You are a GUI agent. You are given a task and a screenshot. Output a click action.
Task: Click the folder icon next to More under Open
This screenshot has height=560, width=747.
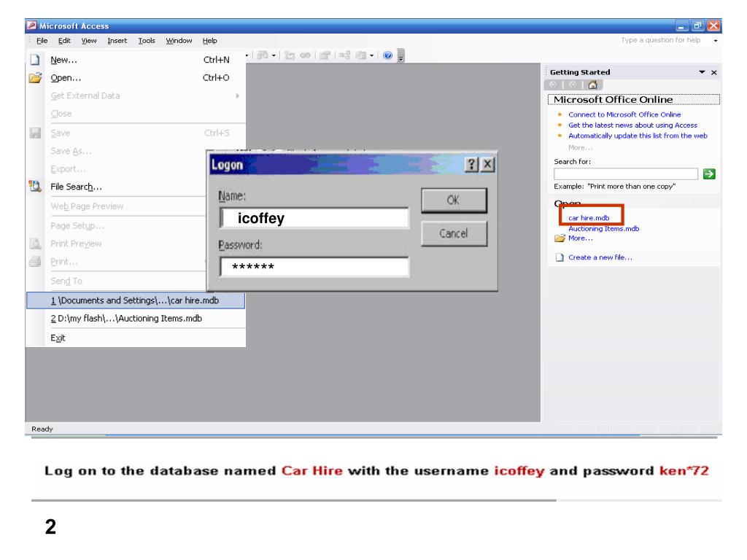point(560,238)
